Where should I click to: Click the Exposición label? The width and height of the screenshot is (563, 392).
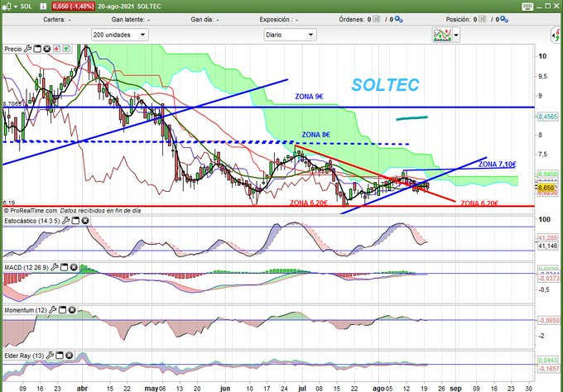(275, 19)
